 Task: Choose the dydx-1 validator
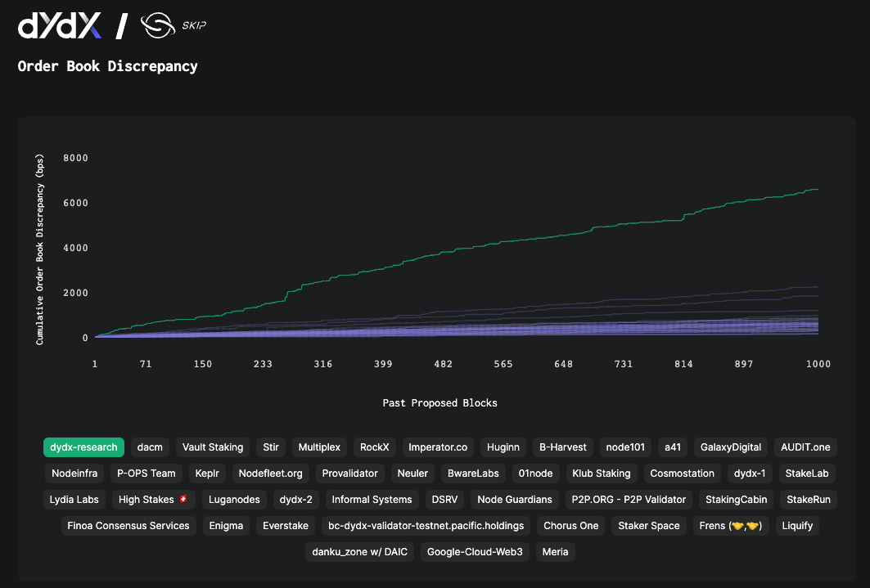click(750, 474)
